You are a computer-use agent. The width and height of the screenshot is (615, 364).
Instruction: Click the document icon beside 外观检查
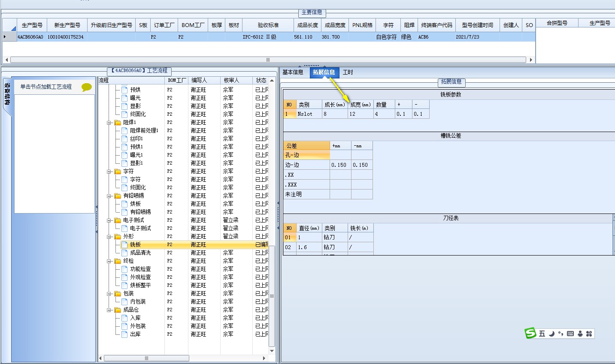click(x=124, y=277)
